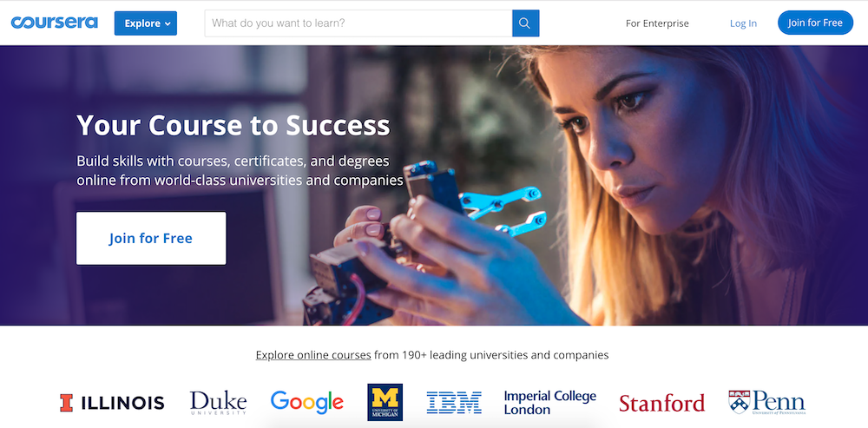Expand the Explore dropdown menu
The image size is (868, 428).
[x=146, y=23]
